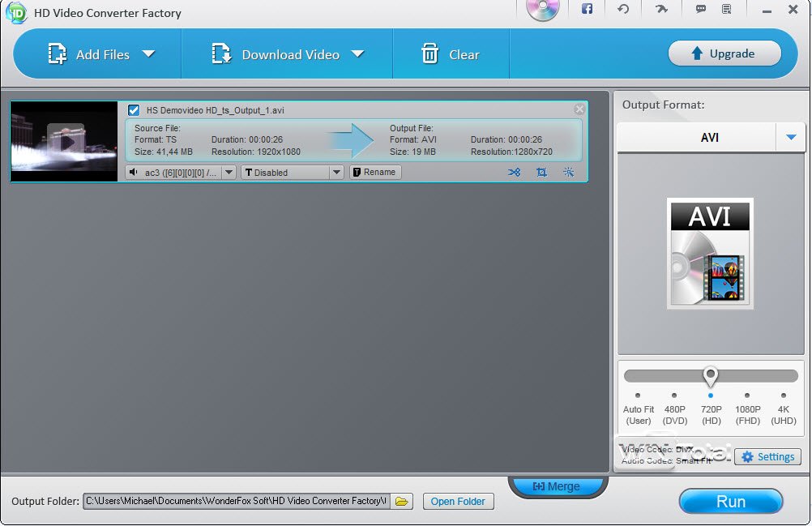The image size is (812, 526).
Task: Click the Output Folder path field
Action: (237, 501)
